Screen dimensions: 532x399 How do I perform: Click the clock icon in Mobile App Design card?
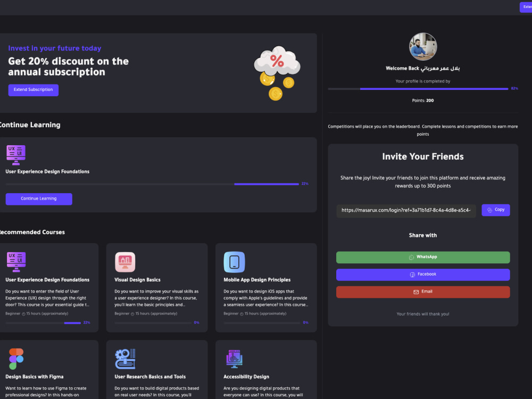[x=242, y=314]
